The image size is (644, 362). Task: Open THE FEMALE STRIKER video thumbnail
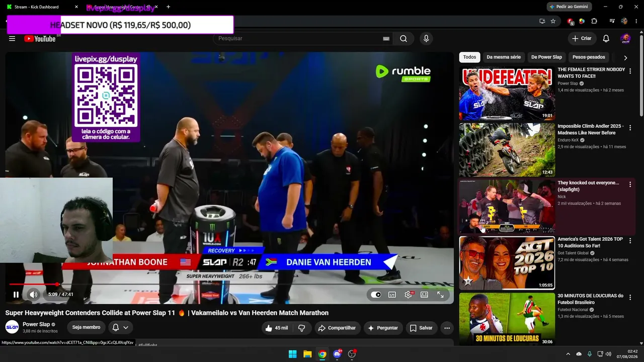pyautogui.click(x=507, y=94)
